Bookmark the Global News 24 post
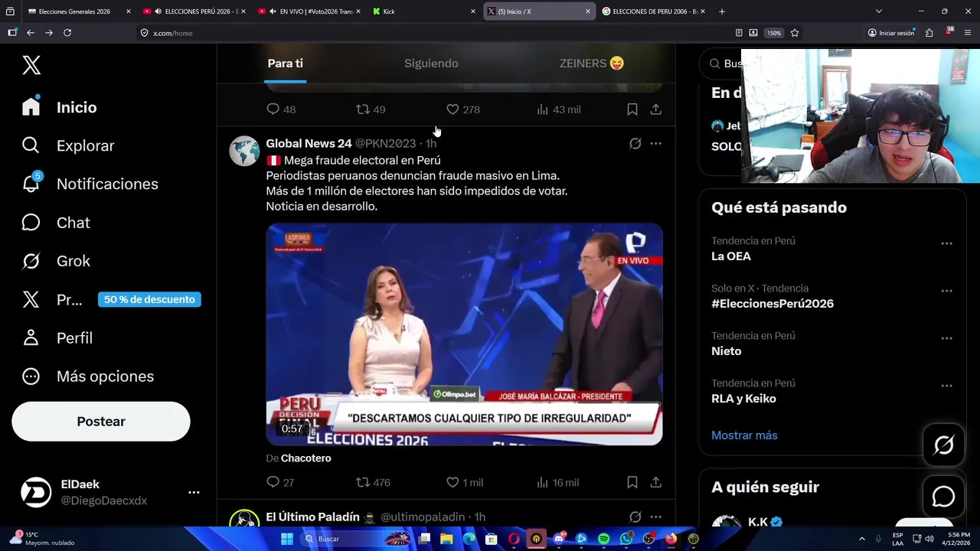Screen dimensions: 980x551 [632, 482]
